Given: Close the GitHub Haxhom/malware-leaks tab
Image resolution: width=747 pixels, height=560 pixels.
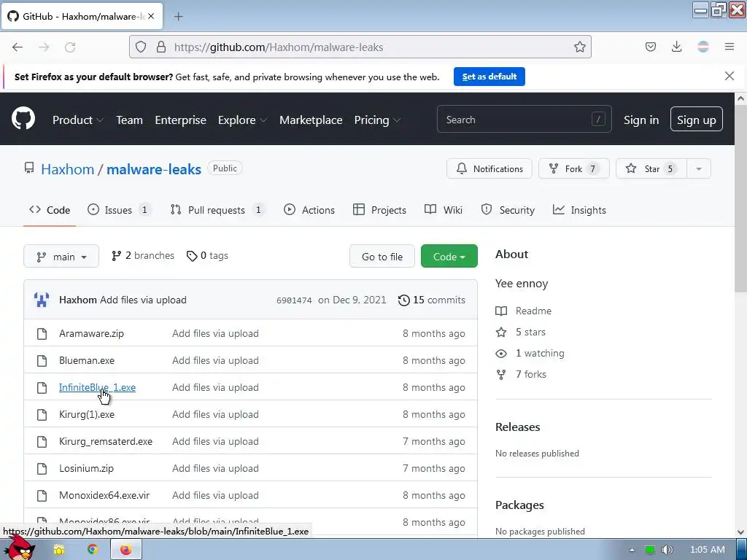Looking at the screenshot, I should click(151, 16).
